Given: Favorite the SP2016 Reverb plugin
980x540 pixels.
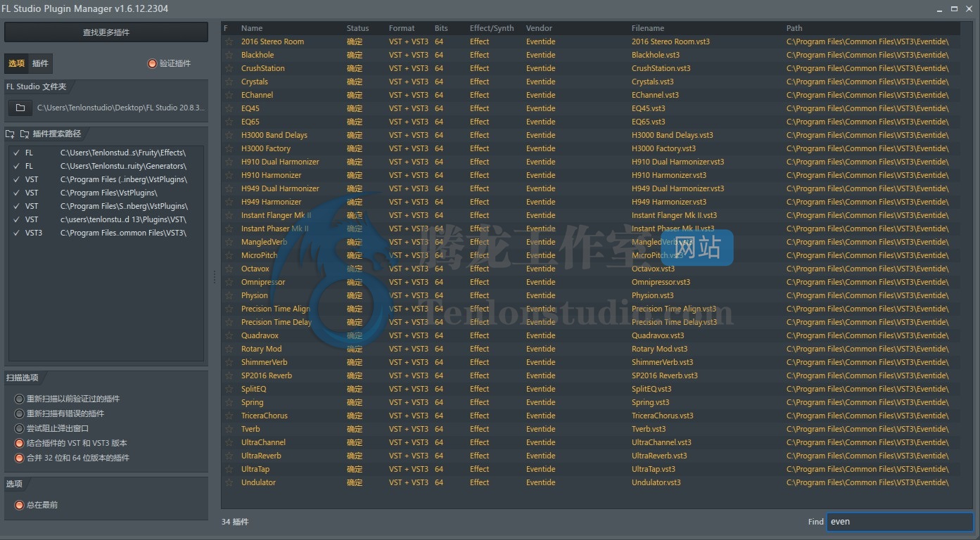Looking at the screenshot, I should (229, 375).
